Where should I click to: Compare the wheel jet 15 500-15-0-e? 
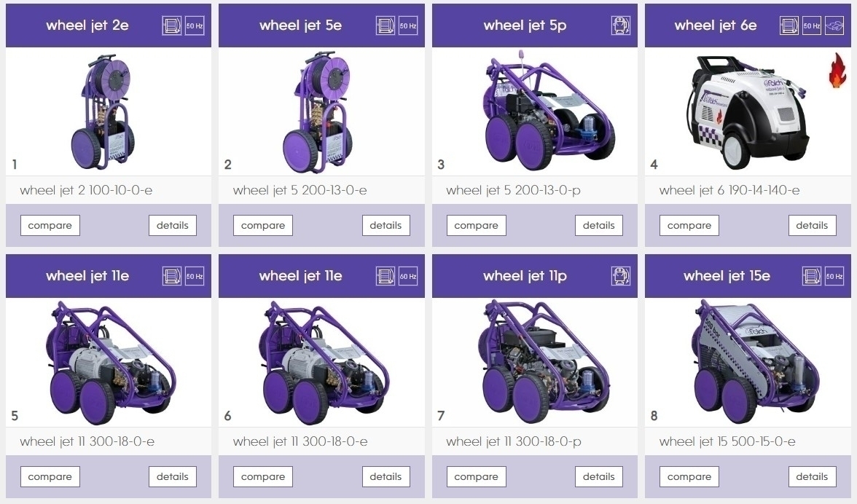pyautogui.click(x=689, y=477)
